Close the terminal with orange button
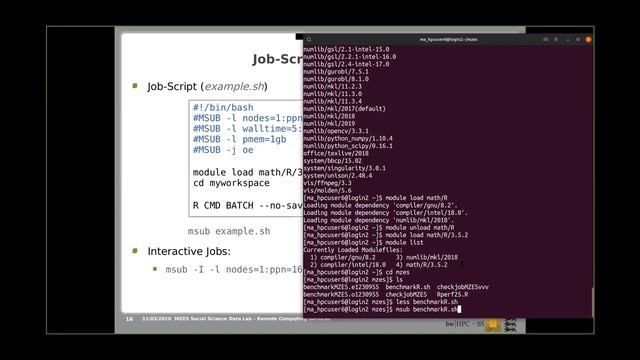Screen dimensions: 640x360 click(x=588, y=40)
